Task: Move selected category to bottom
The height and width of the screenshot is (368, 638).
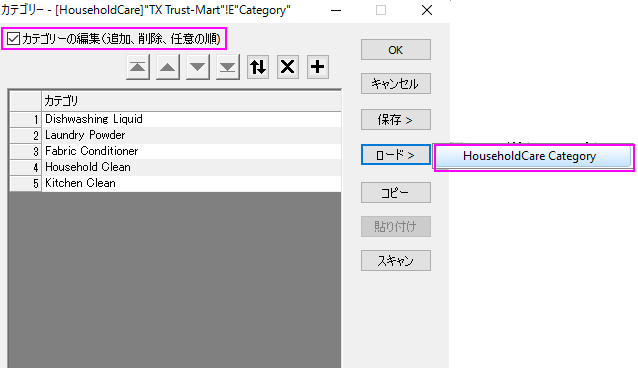Action: [x=227, y=67]
